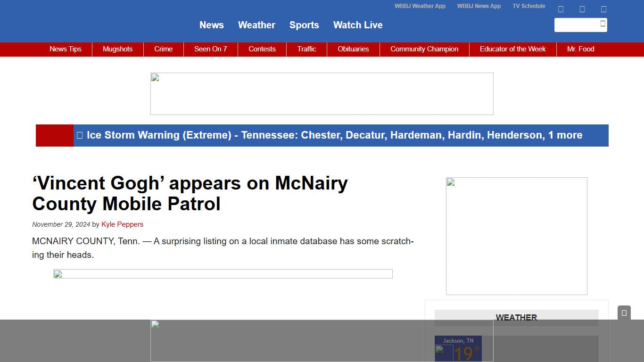Click inside the header search field

(576, 25)
